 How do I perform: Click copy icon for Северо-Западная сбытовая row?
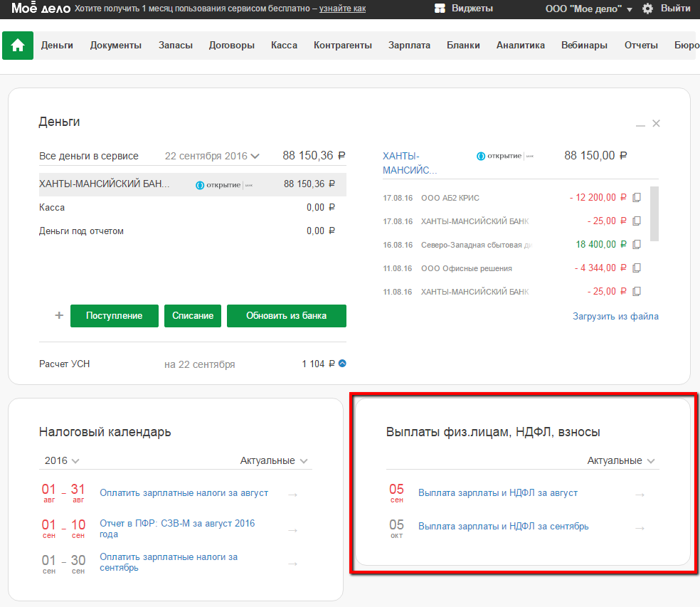[637, 245]
